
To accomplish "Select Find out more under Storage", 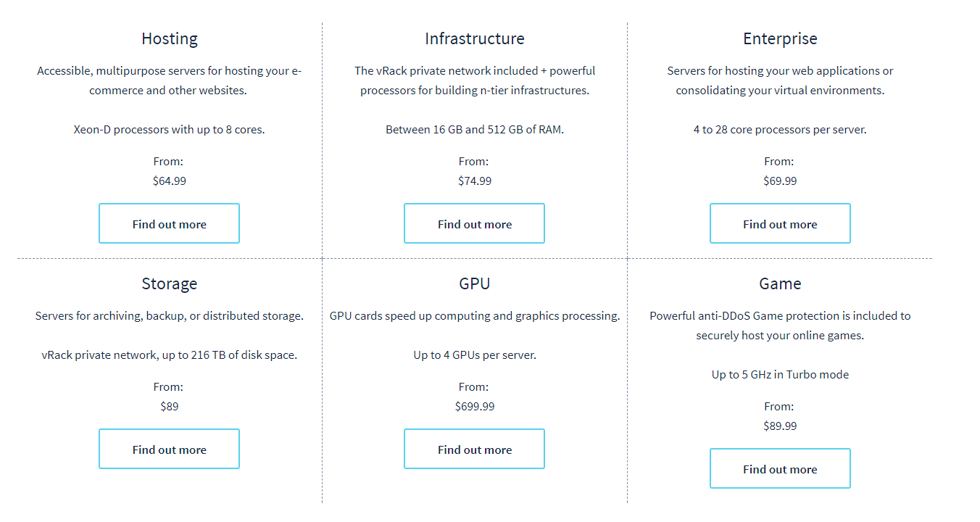I will click(x=169, y=449).
